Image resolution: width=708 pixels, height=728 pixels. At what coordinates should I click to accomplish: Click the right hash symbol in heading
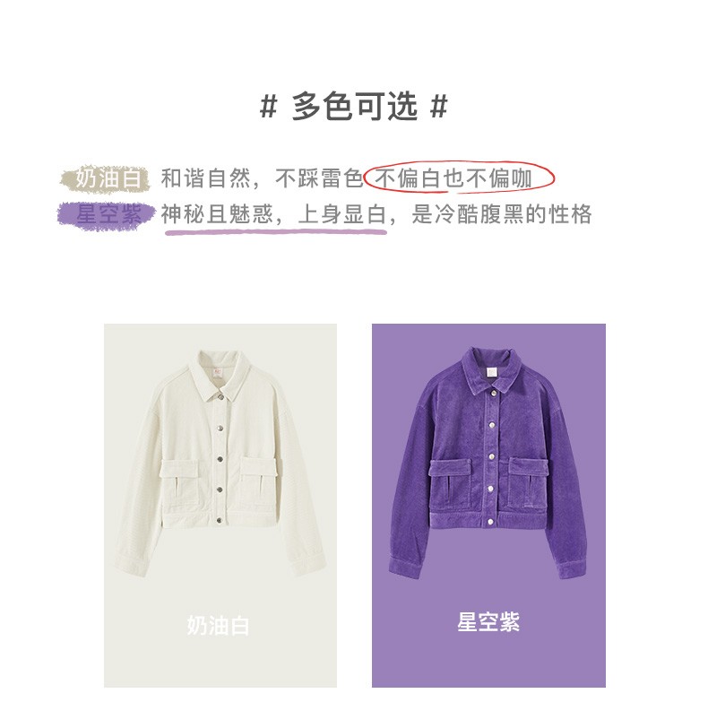click(439, 107)
